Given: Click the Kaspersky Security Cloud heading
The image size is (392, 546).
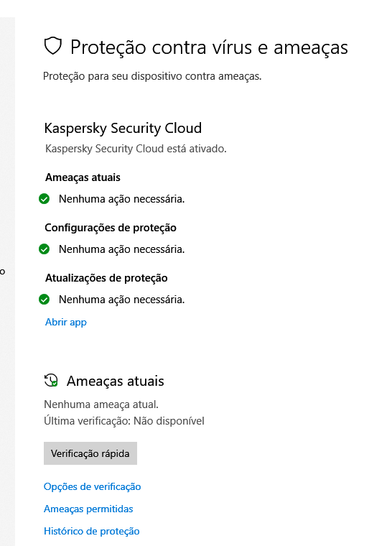Looking at the screenshot, I should [123, 128].
